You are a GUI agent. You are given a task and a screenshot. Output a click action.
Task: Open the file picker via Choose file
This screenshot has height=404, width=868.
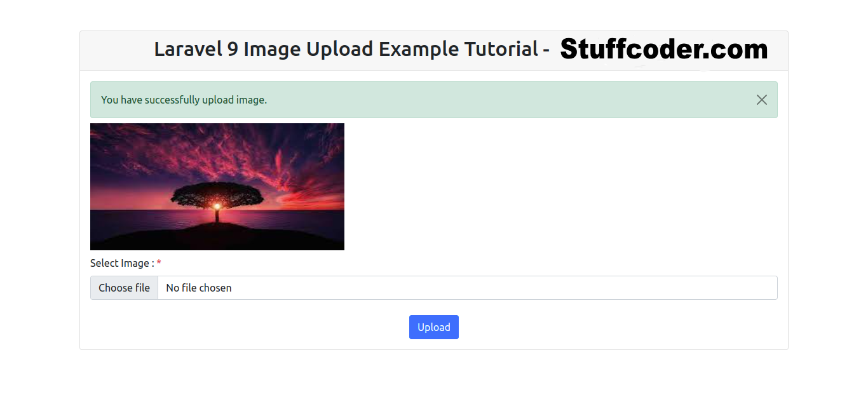pos(124,287)
